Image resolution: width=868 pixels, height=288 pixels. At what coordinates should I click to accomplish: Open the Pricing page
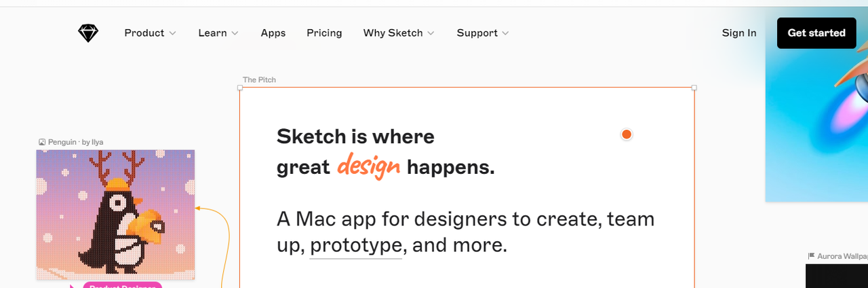point(324,33)
